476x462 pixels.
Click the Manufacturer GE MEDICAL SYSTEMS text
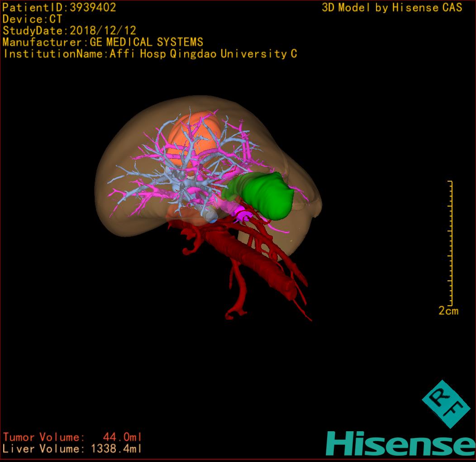103,42
